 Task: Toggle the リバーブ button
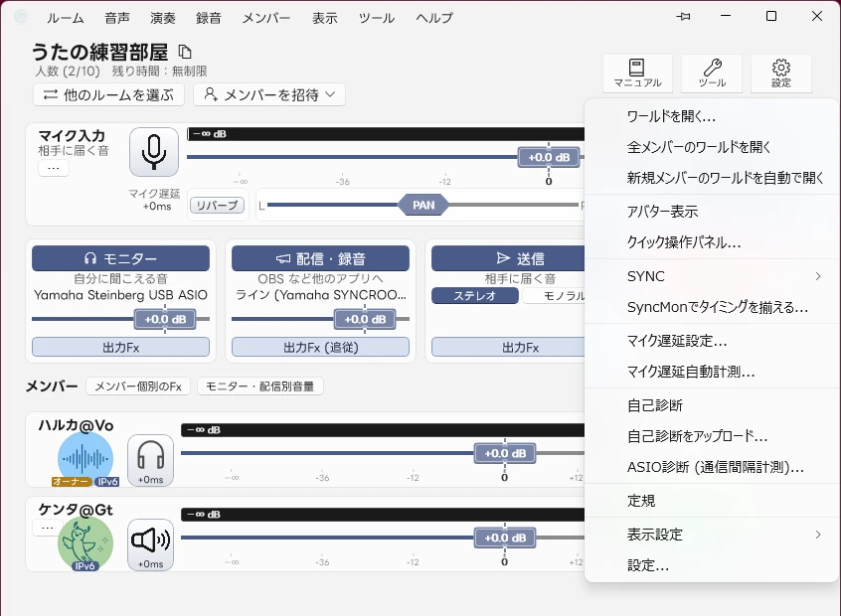(218, 206)
